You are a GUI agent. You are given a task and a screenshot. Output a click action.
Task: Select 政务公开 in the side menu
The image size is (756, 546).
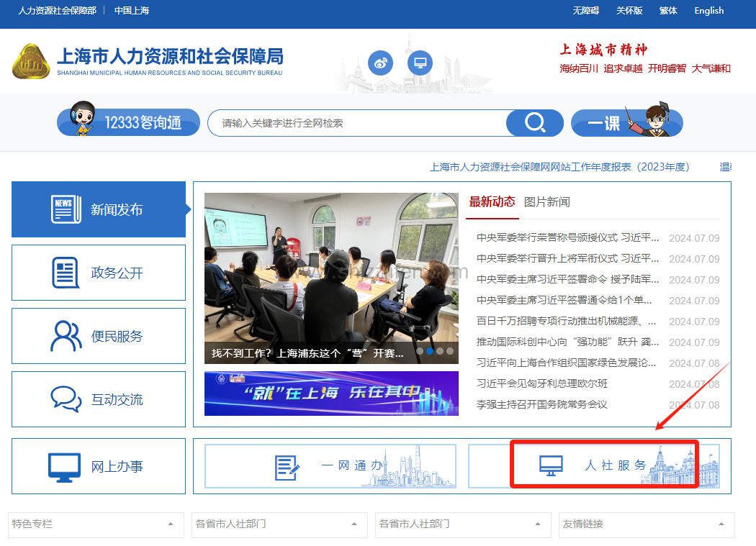coord(99,273)
